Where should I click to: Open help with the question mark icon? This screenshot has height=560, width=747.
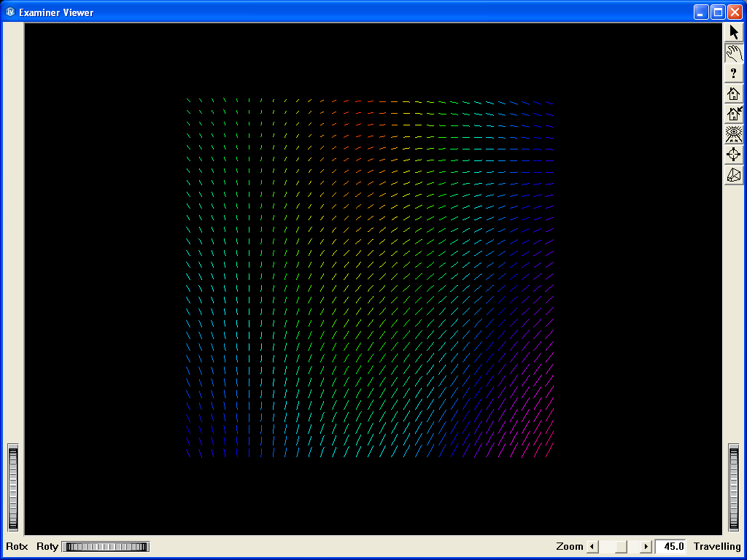pos(734,73)
